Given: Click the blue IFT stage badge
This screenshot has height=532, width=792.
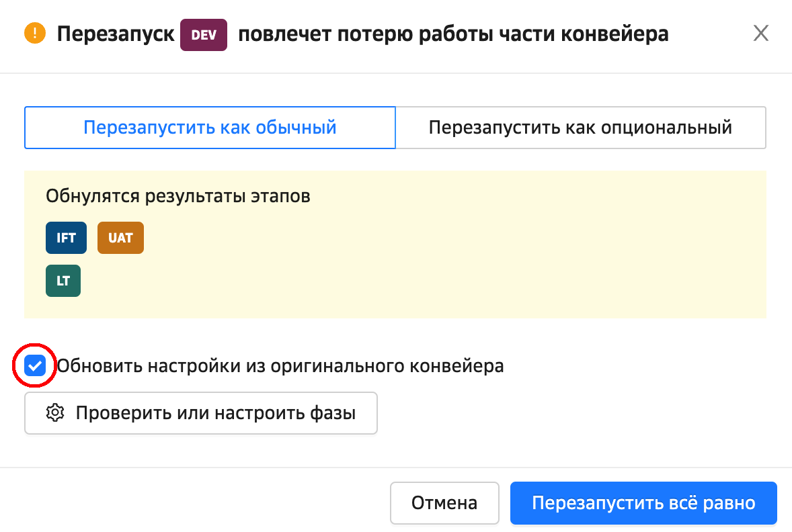Looking at the screenshot, I should [x=66, y=238].
